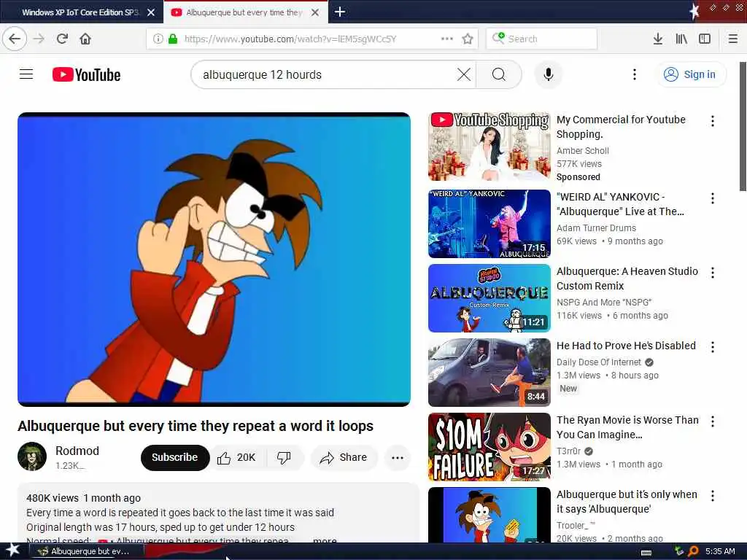The image size is (747, 560).
Task: Click Adam Turner Drums channel name
Action: tap(596, 227)
